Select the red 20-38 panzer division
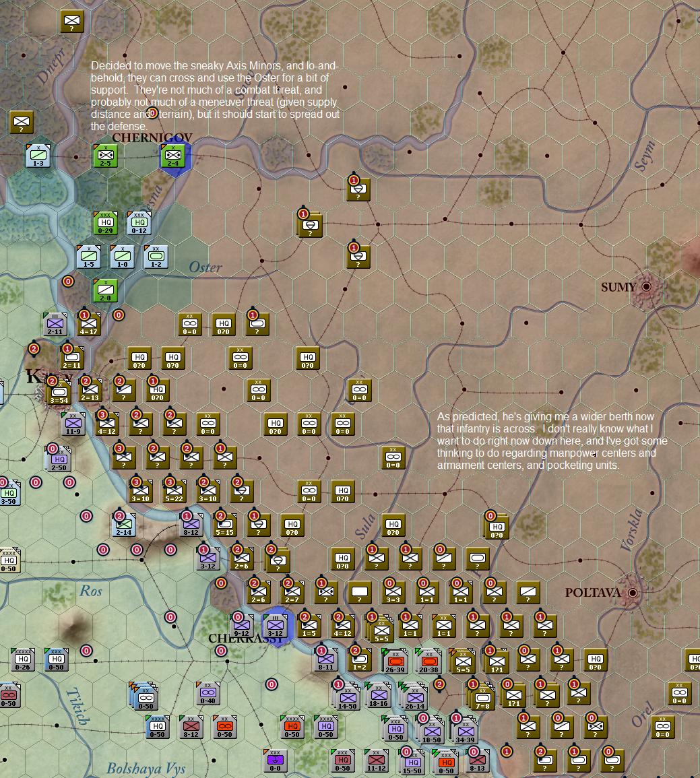Viewport: 700px width, 778px height. [428, 661]
